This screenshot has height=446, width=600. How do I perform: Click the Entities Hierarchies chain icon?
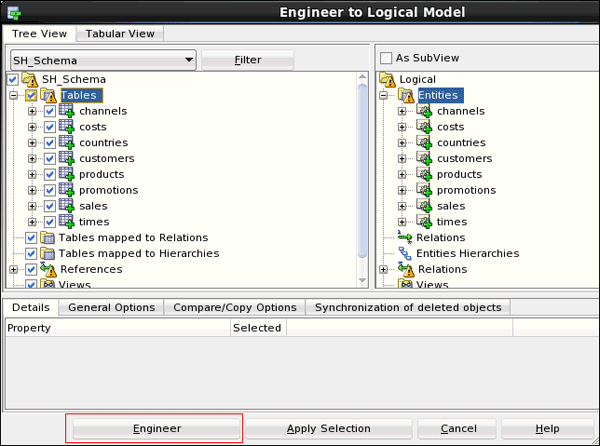pyautogui.click(x=405, y=253)
